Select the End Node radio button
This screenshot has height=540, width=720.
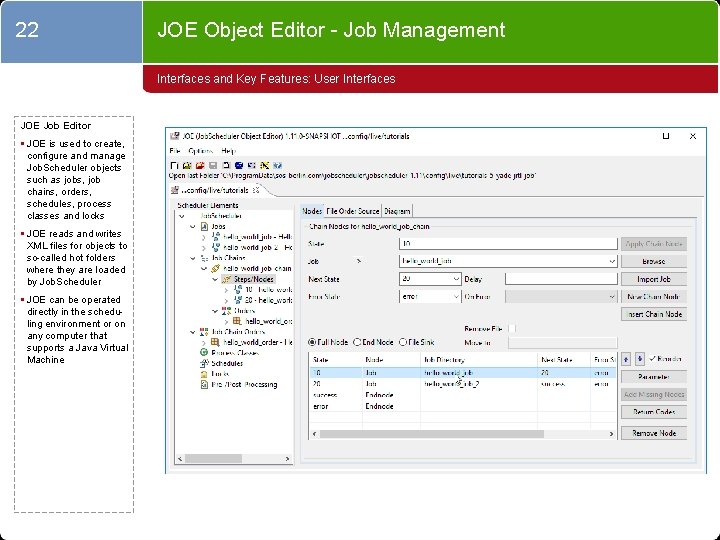[357, 342]
